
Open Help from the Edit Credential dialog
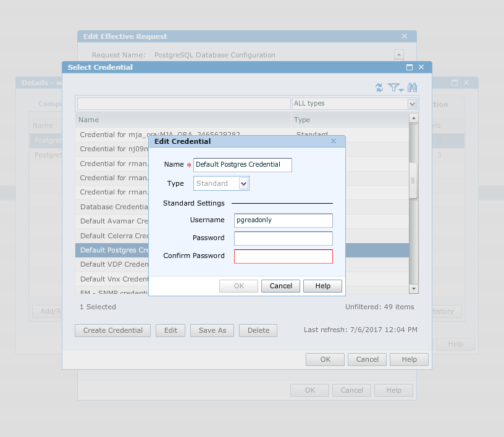(x=322, y=286)
